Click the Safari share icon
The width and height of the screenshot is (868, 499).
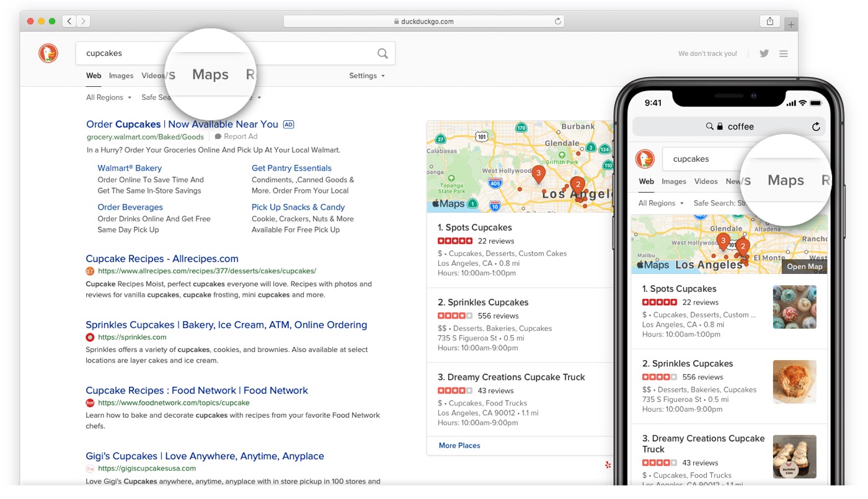770,21
